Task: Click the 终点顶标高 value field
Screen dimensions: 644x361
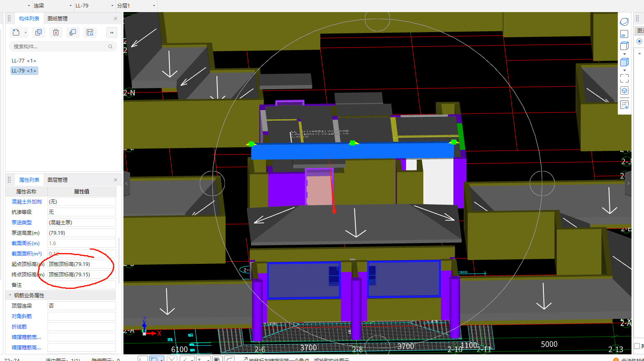Action: (82, 275)
